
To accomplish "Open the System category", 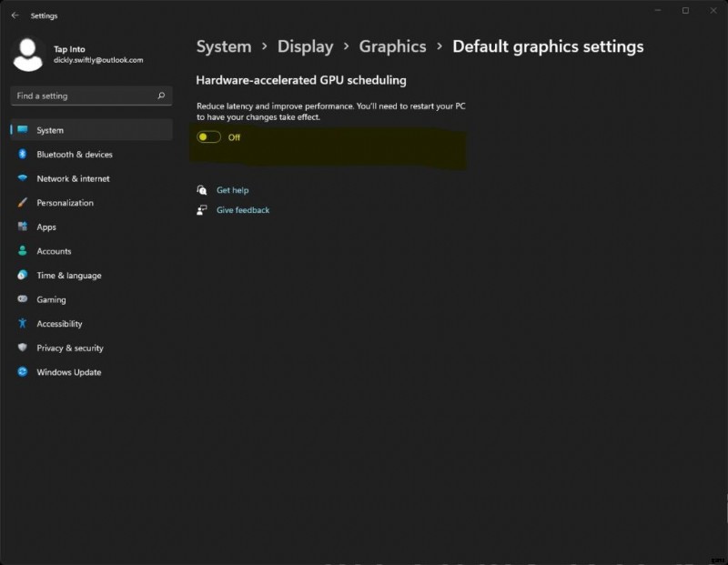I will point(92,130).
